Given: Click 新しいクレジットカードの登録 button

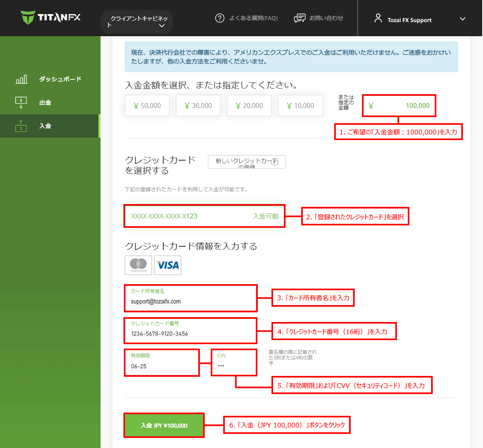Looking at the screenshot, I should point(247,162).
